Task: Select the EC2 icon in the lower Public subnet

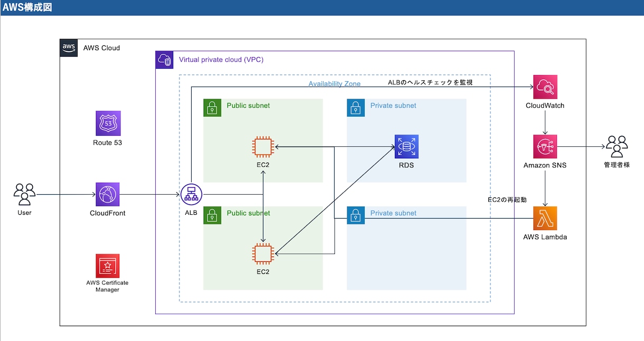Action: (263, 254)
